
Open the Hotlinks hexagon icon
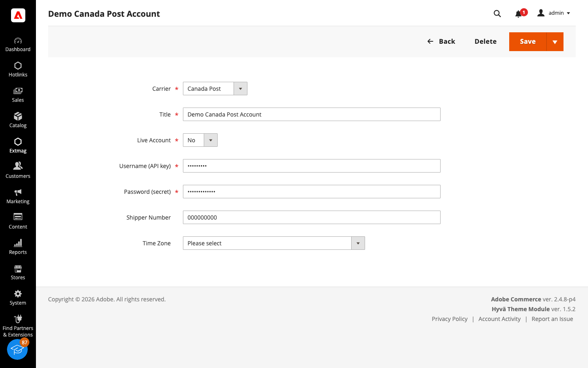click(18, 66)
